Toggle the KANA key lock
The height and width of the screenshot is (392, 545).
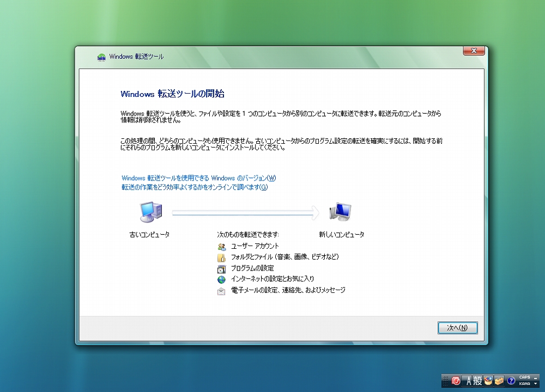coord(524,384)
